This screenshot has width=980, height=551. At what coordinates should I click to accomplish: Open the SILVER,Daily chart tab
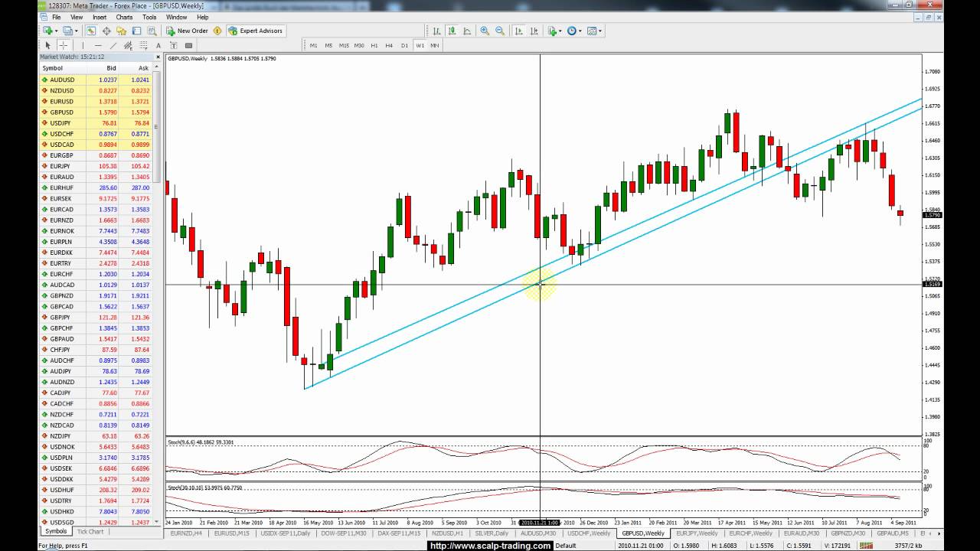(492, 533)
